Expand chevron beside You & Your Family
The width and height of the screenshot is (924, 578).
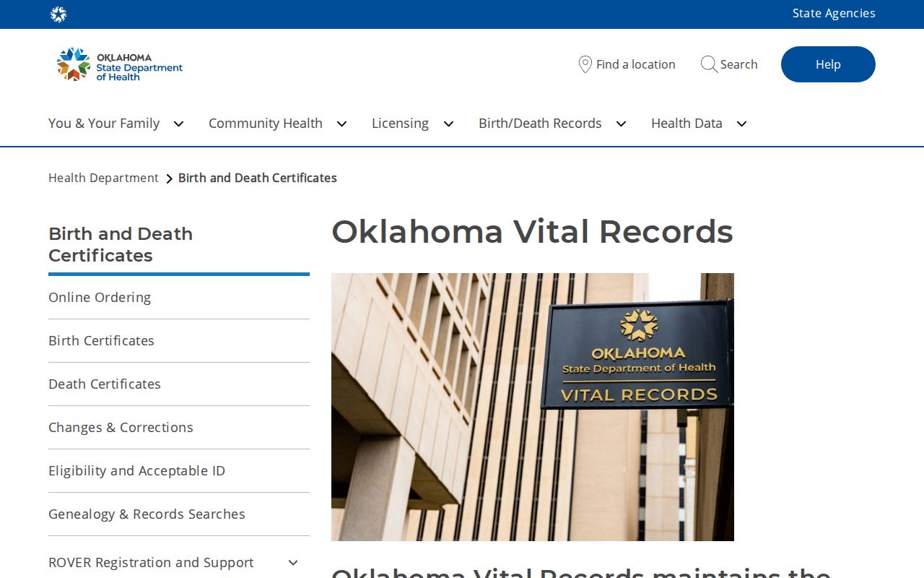(x=178, y=124)
